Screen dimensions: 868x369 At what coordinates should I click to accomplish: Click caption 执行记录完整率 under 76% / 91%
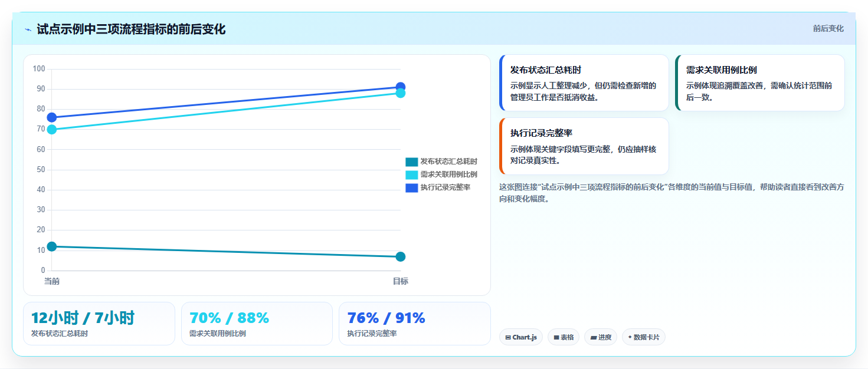372,334
